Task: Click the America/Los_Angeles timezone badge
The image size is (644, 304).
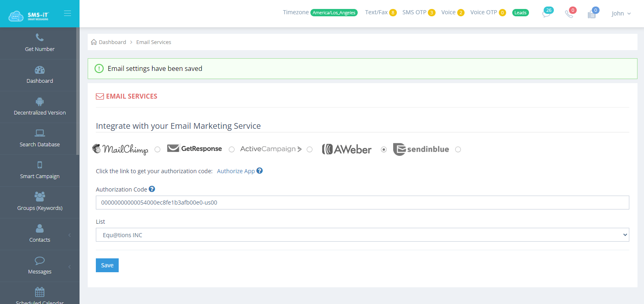Action: click(334, 13)
